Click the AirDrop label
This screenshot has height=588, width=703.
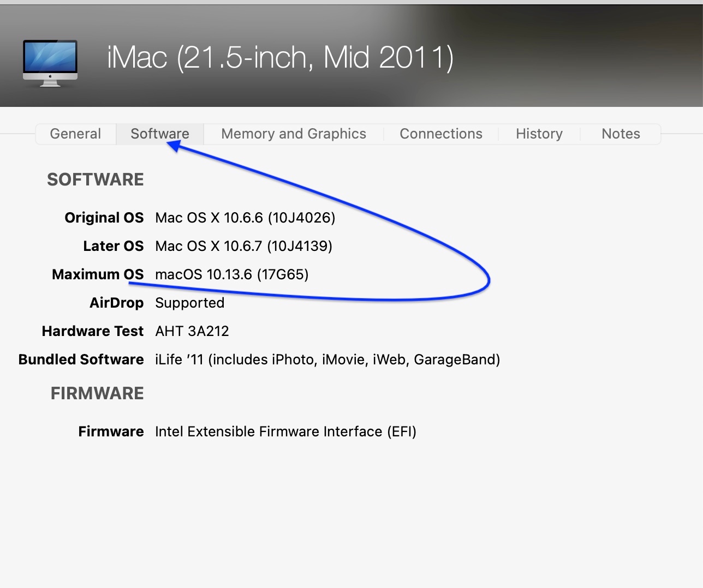click(x=117, y=303)
